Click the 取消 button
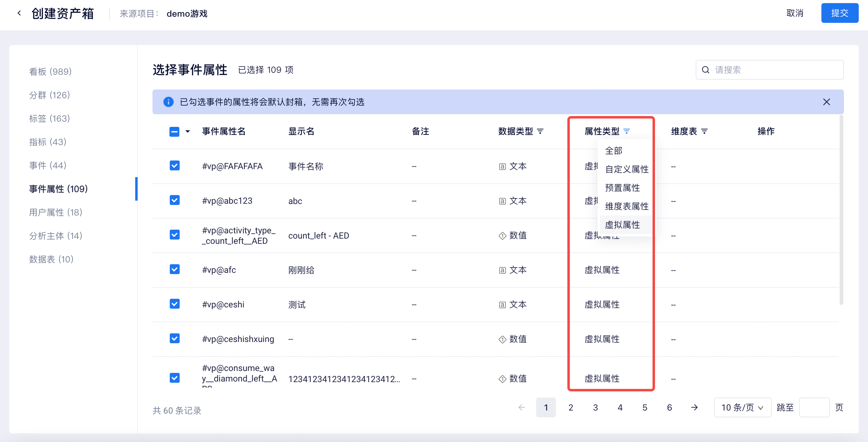This screenshot has height=442, width=868. pos(795,13)
